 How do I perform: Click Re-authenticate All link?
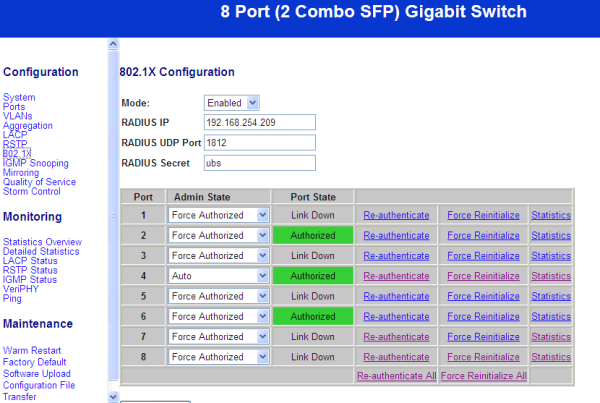[396, 376]
